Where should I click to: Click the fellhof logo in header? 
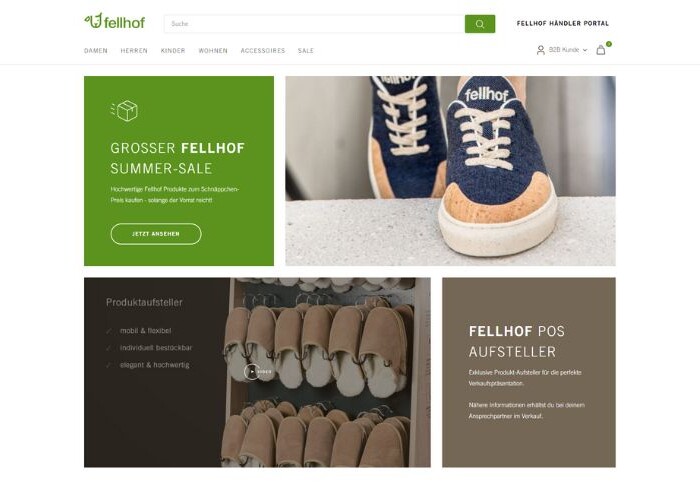(x=114, y=21)
